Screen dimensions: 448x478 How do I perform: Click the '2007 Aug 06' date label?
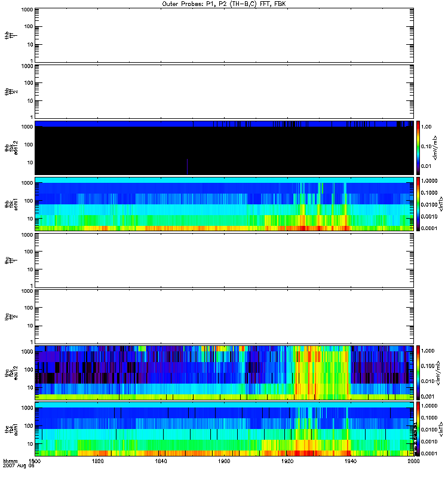point(19,466)
